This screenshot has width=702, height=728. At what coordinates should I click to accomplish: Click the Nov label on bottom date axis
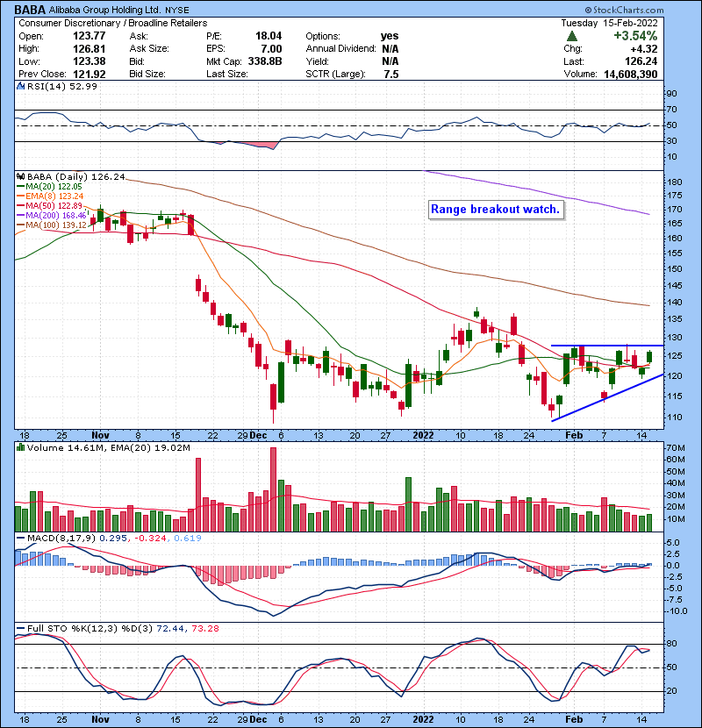pos(100,719)
